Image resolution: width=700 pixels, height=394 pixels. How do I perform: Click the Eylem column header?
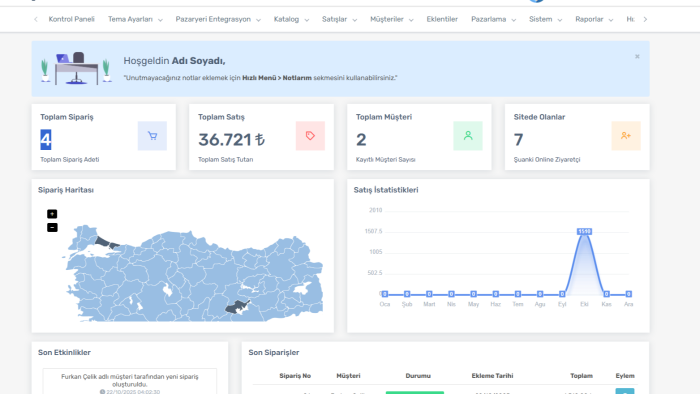pos(625,376)
